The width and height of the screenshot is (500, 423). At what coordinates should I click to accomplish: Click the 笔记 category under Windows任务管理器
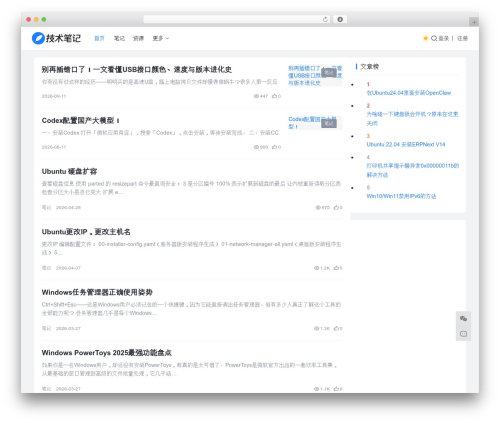[x=46, y=328]
